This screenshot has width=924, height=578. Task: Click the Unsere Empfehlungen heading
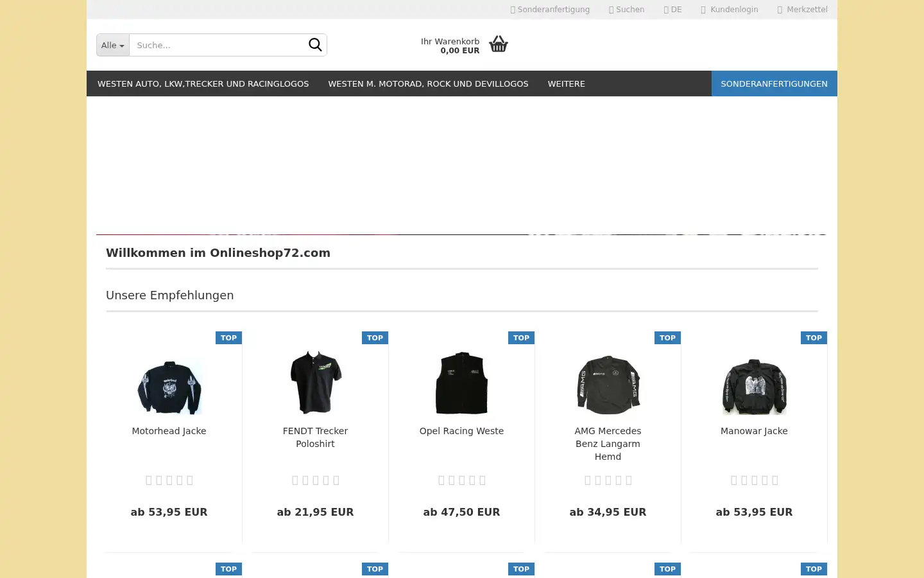click(170, 295)
